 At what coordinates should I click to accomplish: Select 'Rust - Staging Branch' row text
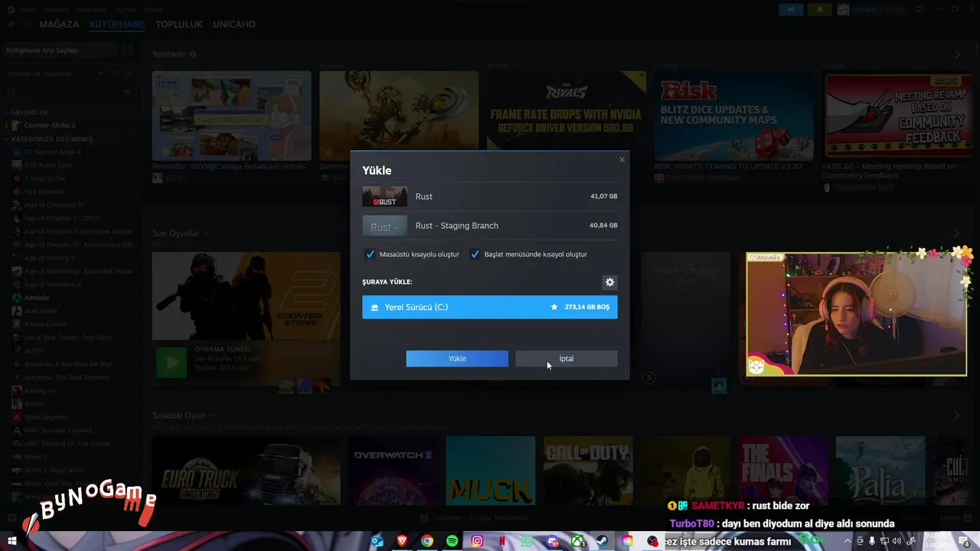pyautogui.click(x=456, y=226)
